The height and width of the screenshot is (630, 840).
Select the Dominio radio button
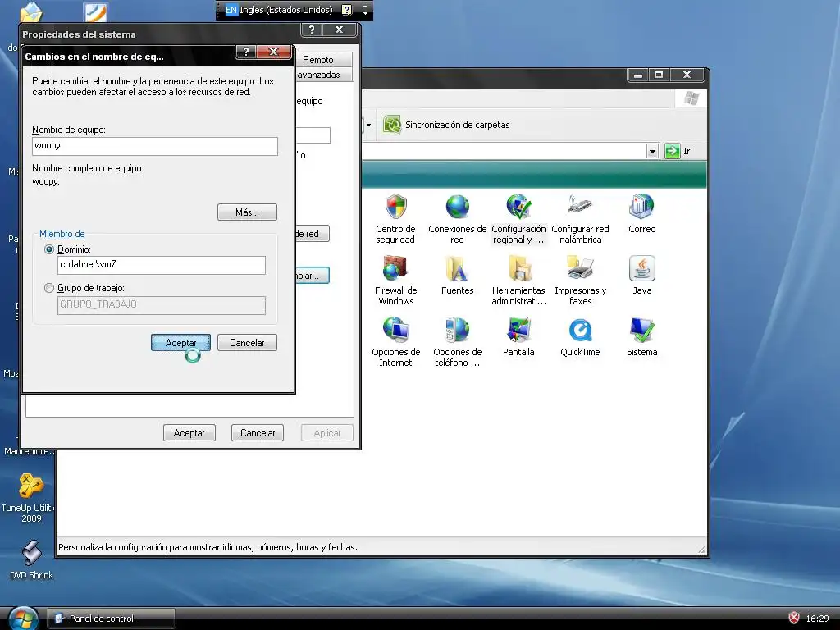pyautogui.click(x=49, y=249)
